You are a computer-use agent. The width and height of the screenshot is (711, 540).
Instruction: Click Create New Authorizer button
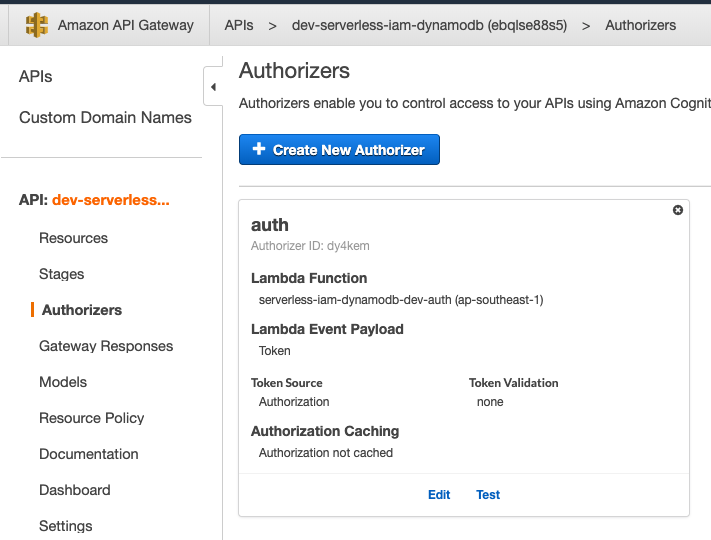coord(339,150)
